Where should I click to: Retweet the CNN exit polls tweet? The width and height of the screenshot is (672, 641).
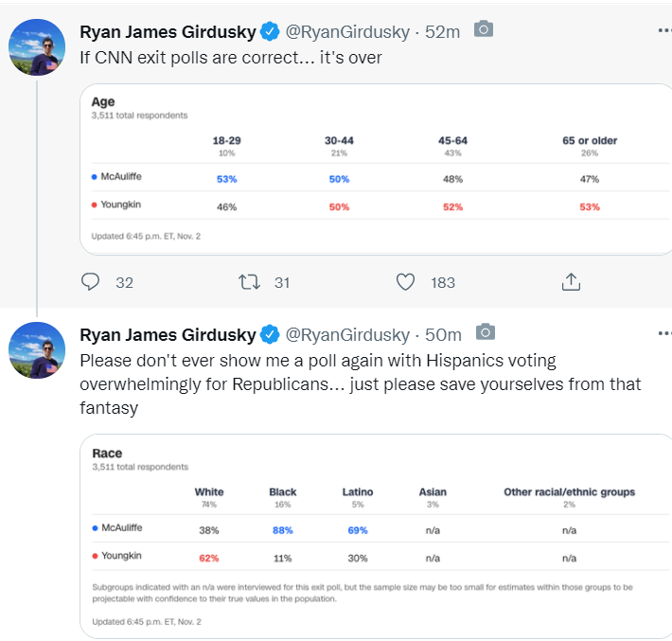[249, 282]
